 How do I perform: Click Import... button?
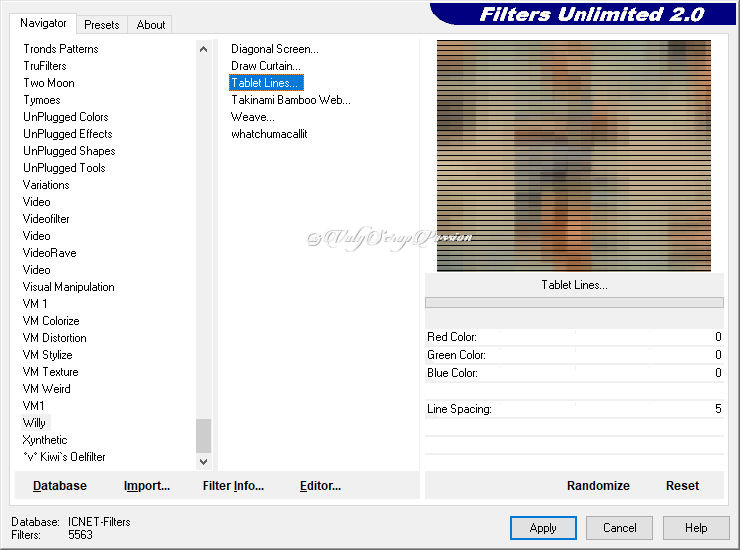(x=147, y=485)
